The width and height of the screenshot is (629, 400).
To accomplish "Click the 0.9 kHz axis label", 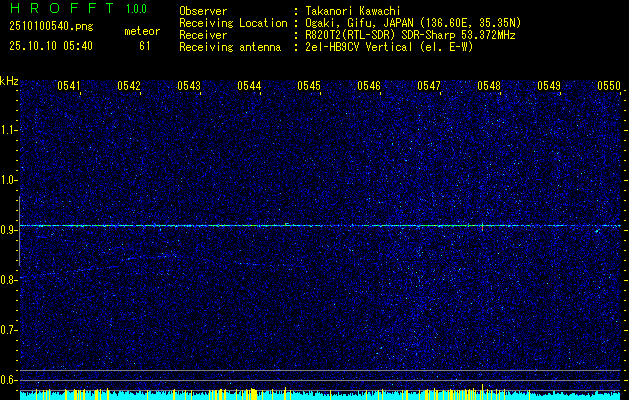I will tap(8, 230).
